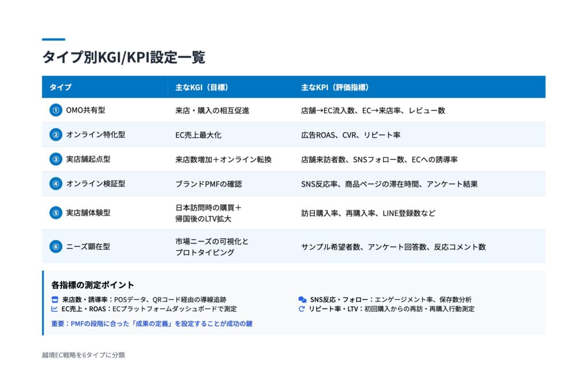Screen dimensions: 588x369
Task: Click the circled number 4 beside オンライン検証型
Action: (x=55, y=184)
